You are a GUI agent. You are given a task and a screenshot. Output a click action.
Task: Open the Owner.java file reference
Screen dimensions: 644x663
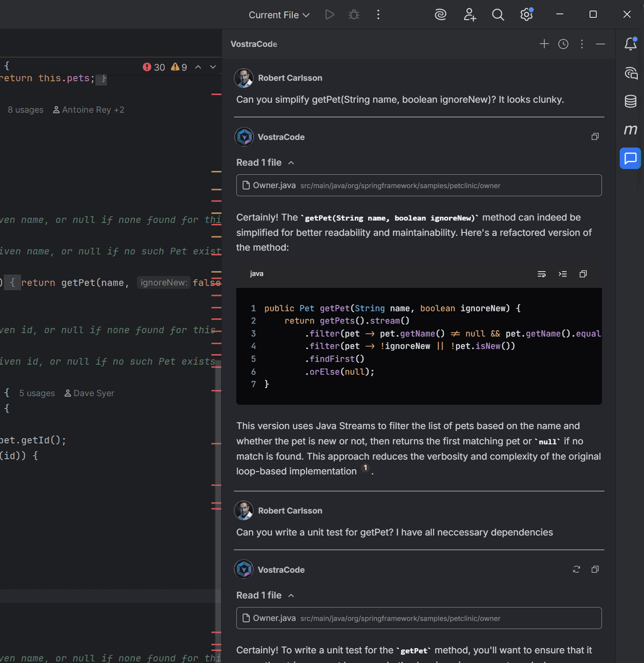[x=274, y=185]
